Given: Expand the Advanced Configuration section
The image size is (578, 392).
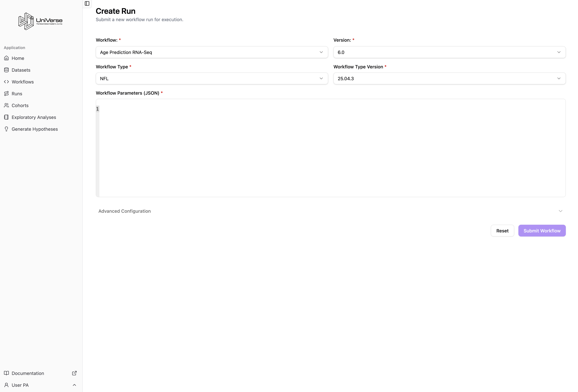Looking at the screenshot, I should (x=330, y=211).
